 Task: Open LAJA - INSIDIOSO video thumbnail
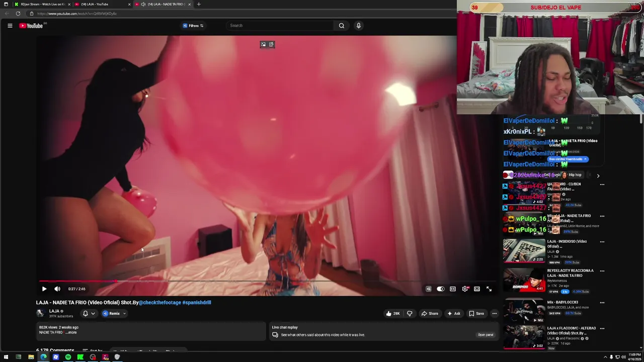tap(524, 250)
